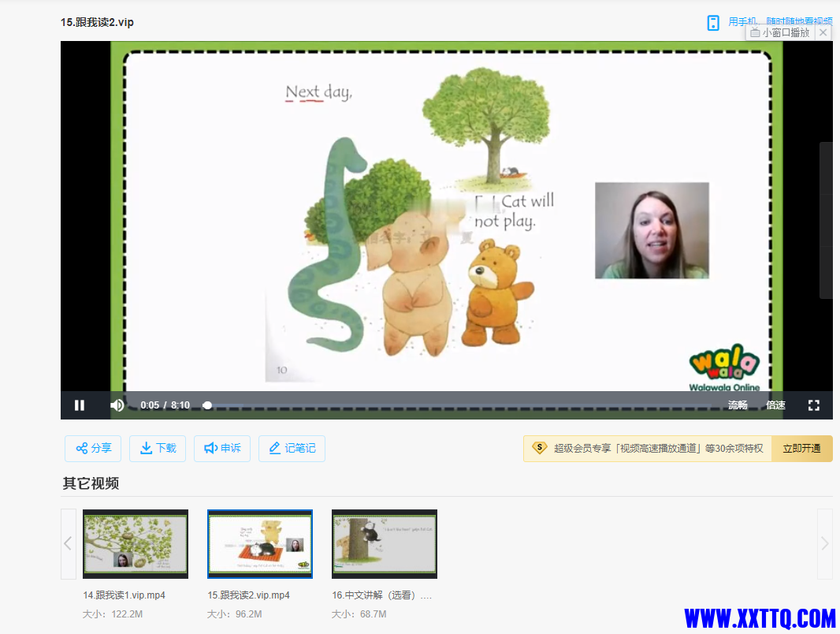Click the 大小: 96.2M size text
This screenshot has width=840, height=634.
click(x=235, y=614)
